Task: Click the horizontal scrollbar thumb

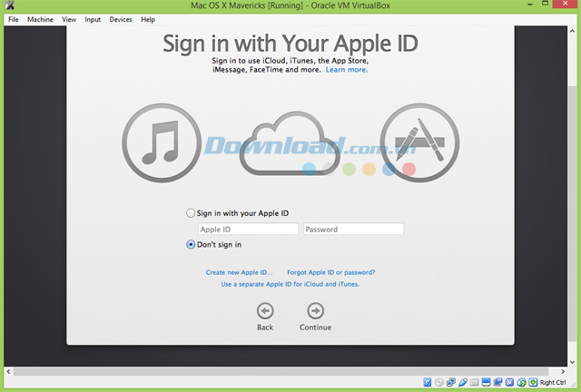Action: 281,371
